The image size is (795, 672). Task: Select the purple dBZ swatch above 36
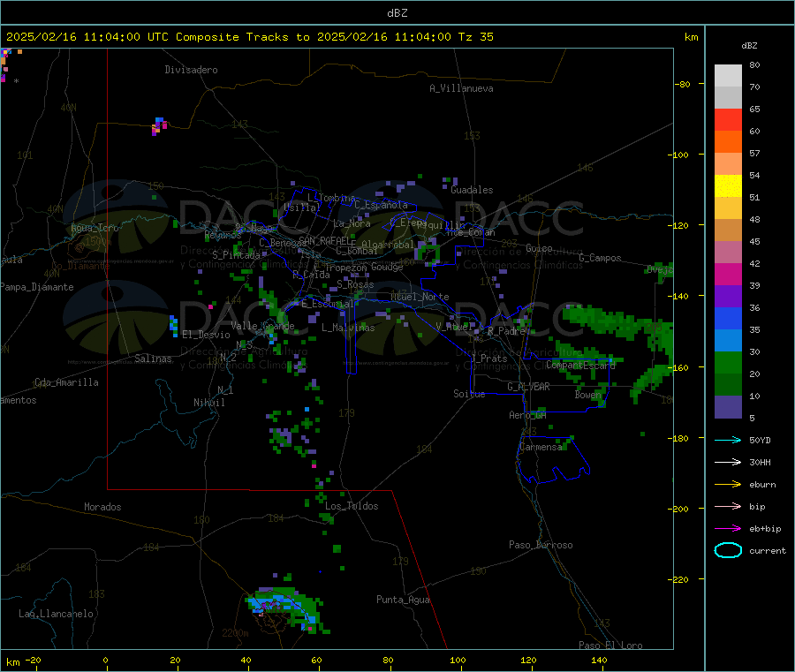[728, 297]
